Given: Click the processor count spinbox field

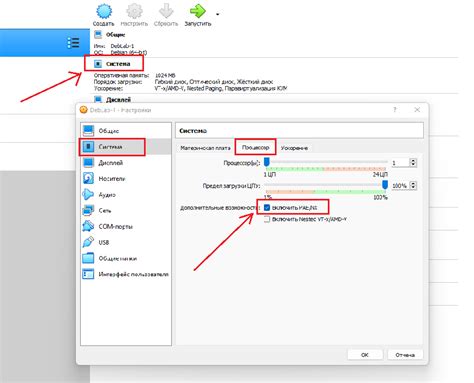Looking at the screenshot, I should pyautogui.click(x=400, y=163).
